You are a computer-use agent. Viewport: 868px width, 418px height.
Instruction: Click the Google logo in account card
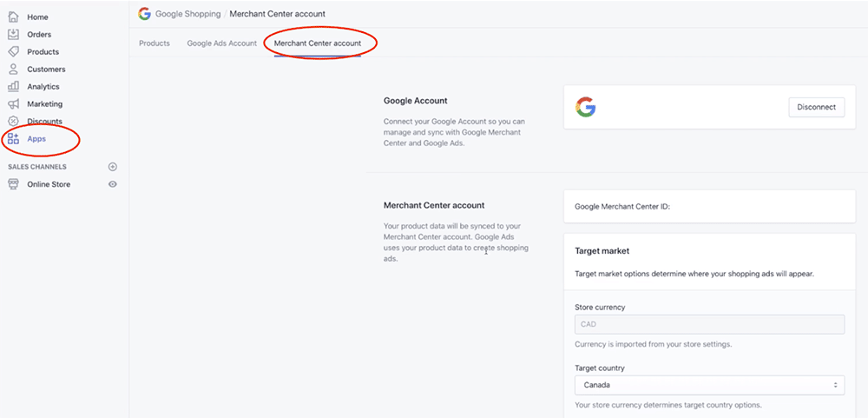coord(585,107)
